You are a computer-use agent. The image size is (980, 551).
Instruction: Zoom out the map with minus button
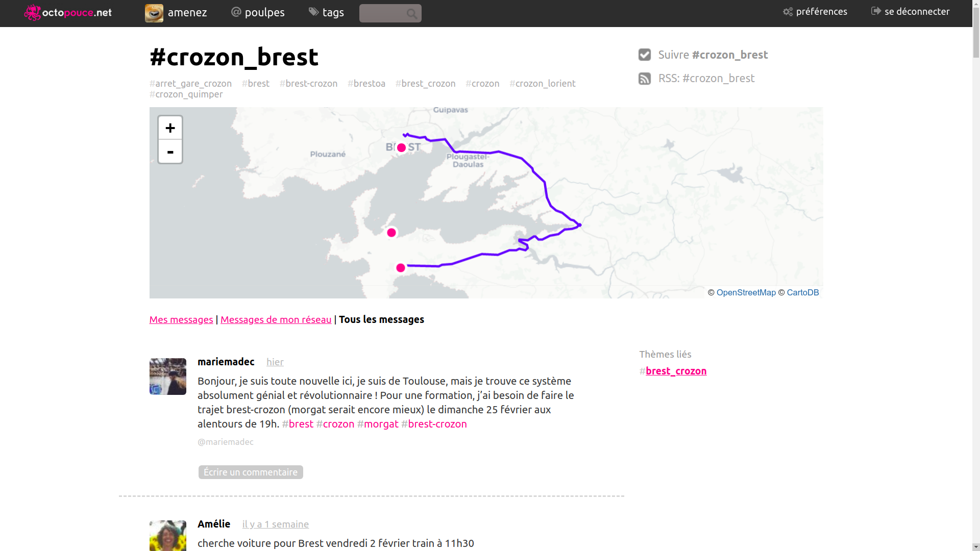(x=170, y=152)
